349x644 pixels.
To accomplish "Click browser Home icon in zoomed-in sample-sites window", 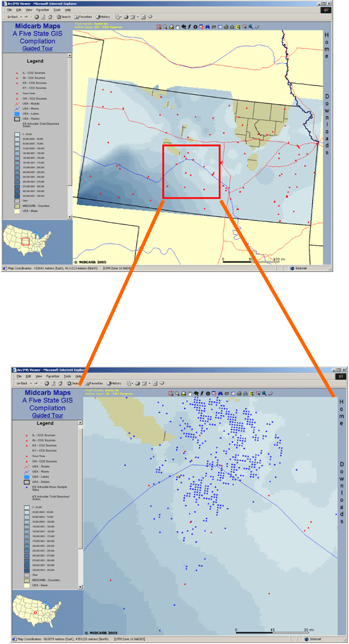I will (60, 383).
